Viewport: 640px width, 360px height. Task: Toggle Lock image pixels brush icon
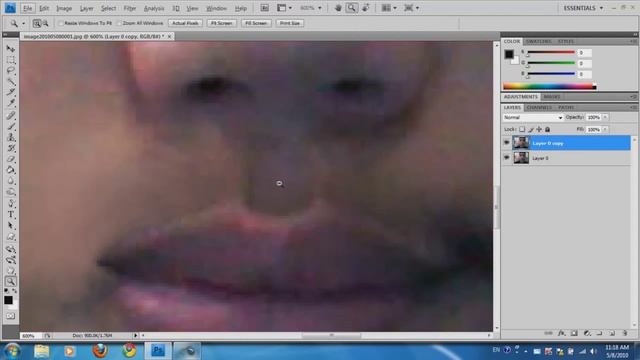(x=531, y=129)
